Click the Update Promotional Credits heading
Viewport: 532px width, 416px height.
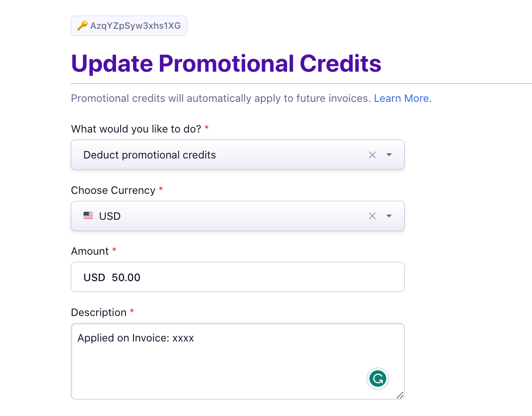point(226,64)
